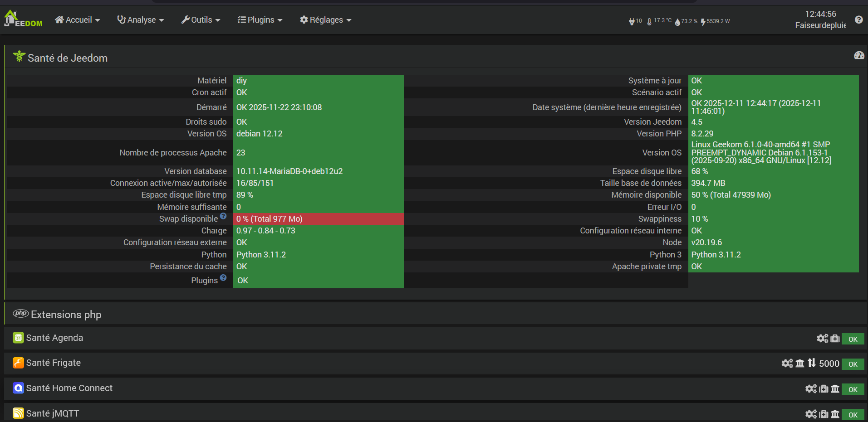Open Frigate plugin configuration gears icon
Image resolution: width=868 pixels, height=422 pixels.
pyautogui.click(x=787, y=364)
